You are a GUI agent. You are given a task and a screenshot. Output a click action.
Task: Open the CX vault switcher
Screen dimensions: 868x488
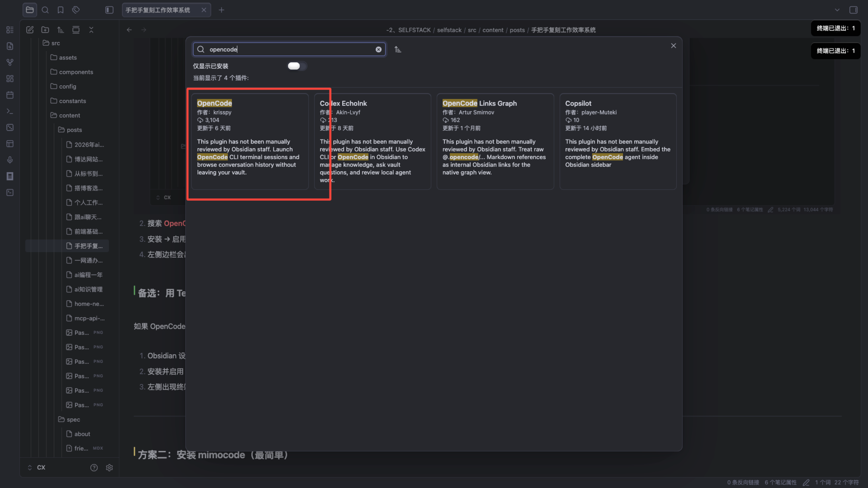(x=36, y=467)
